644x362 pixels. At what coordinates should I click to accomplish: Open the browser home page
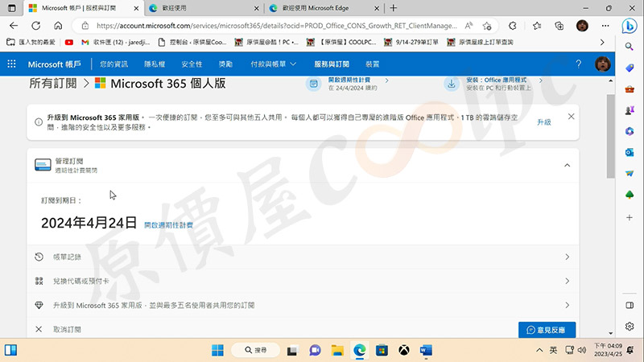58,26
